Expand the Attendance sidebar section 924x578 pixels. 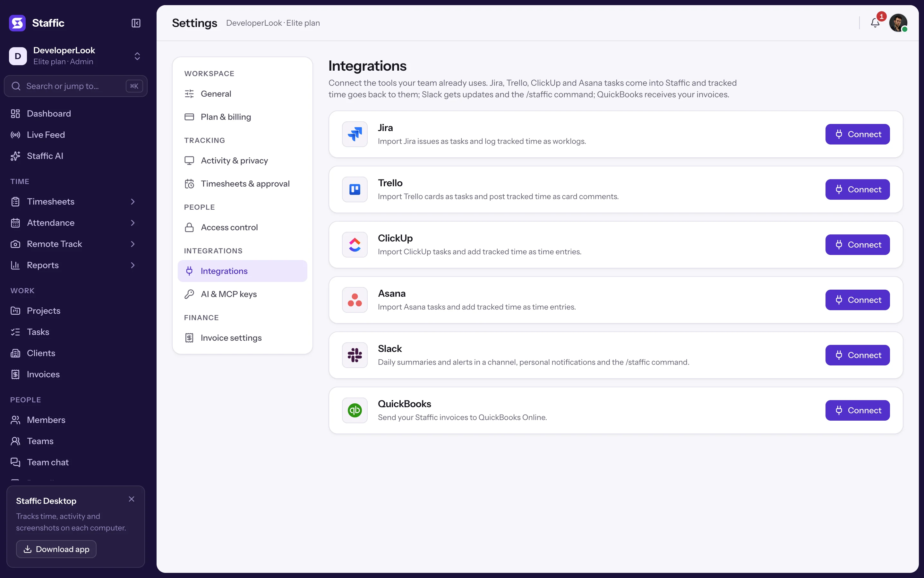(x=133, y=223)
